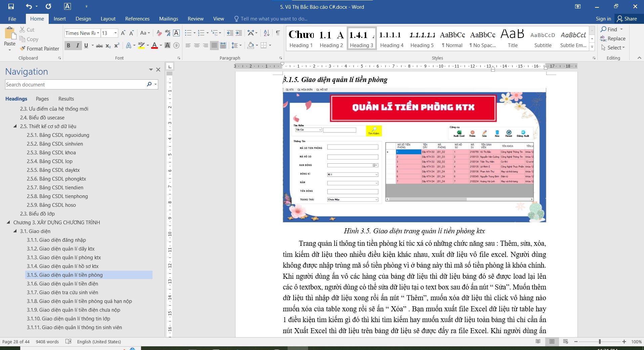
Task: Click Sign in
Action: pyautogui.click(x=603, y=19)
